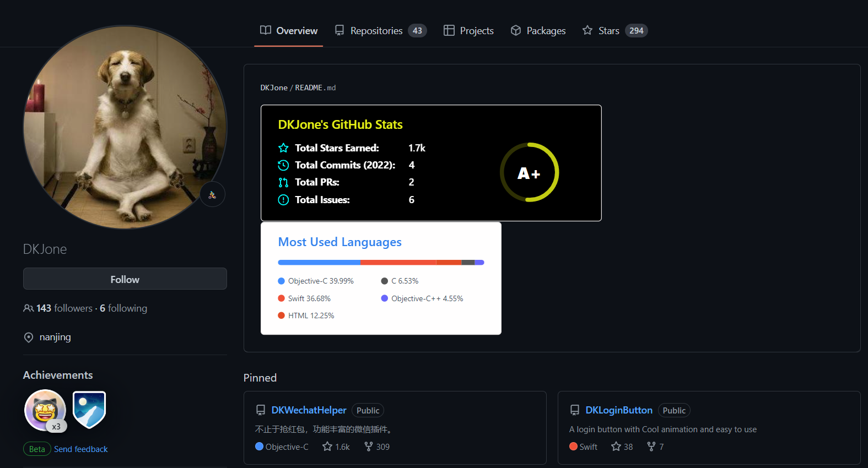This screenshot has width=868, height=468.
Task: Follow the user DKJone
Action: pos(125,279)
